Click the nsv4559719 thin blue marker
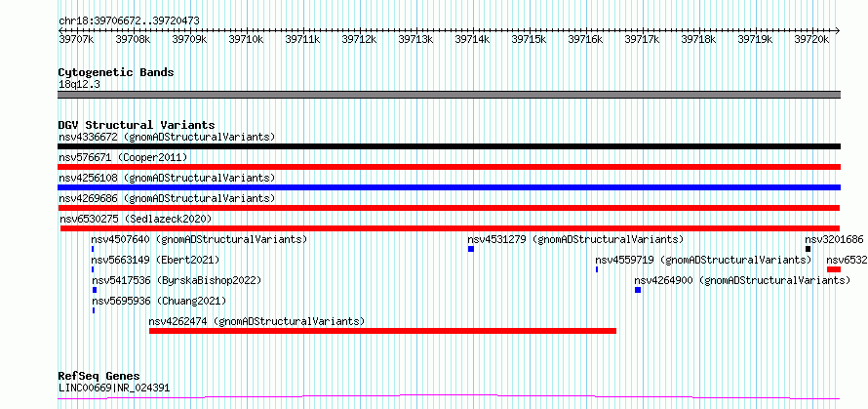The width and height of the screenshot is (868, 409). pos(597,269)
